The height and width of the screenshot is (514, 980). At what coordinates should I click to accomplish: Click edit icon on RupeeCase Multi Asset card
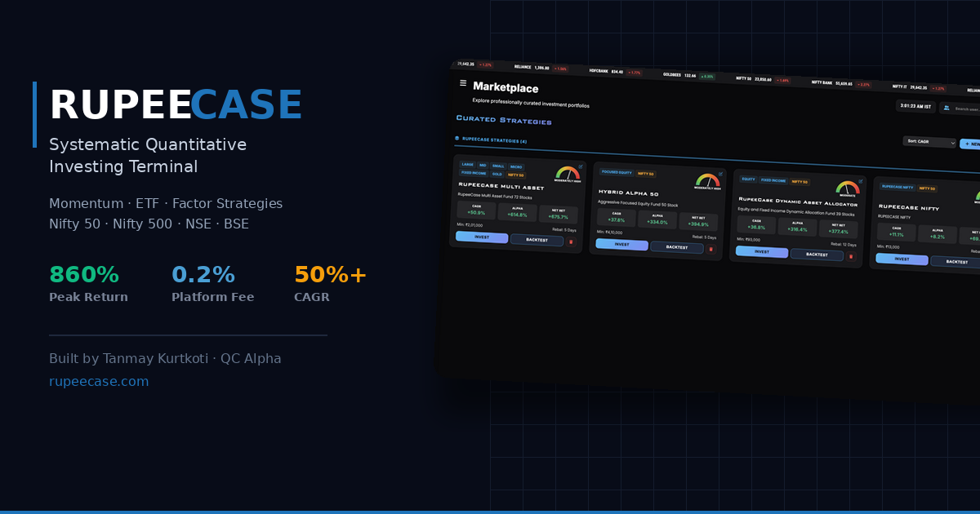[x=581, y=166]
